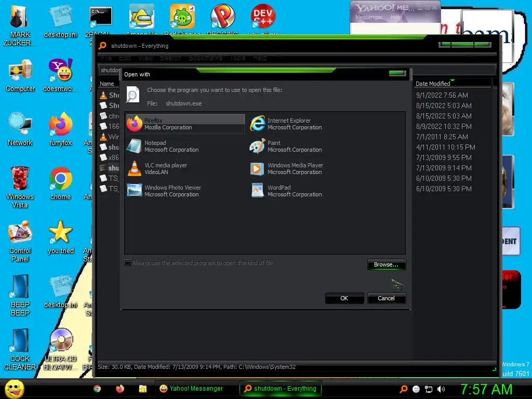
Task: Launch the chome desktop shortcut
Action: pyautogui.click(x=60, y=183)
